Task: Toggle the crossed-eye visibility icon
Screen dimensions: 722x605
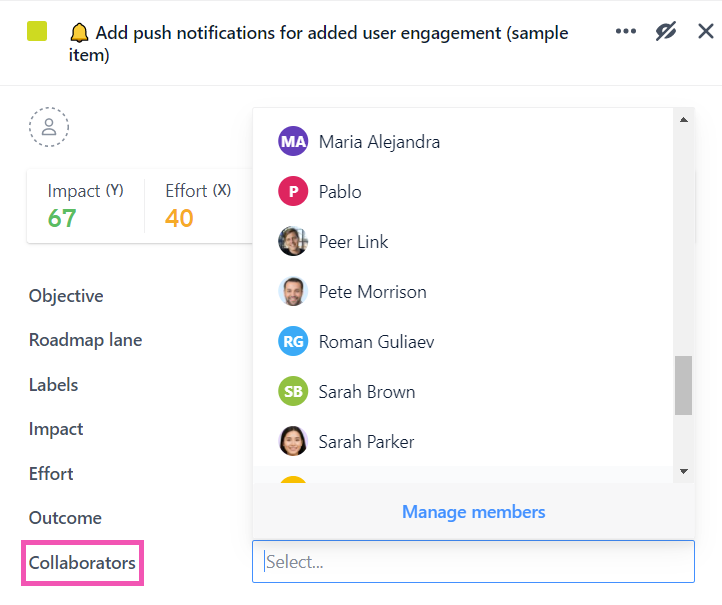Action: (x=666, y=31)
